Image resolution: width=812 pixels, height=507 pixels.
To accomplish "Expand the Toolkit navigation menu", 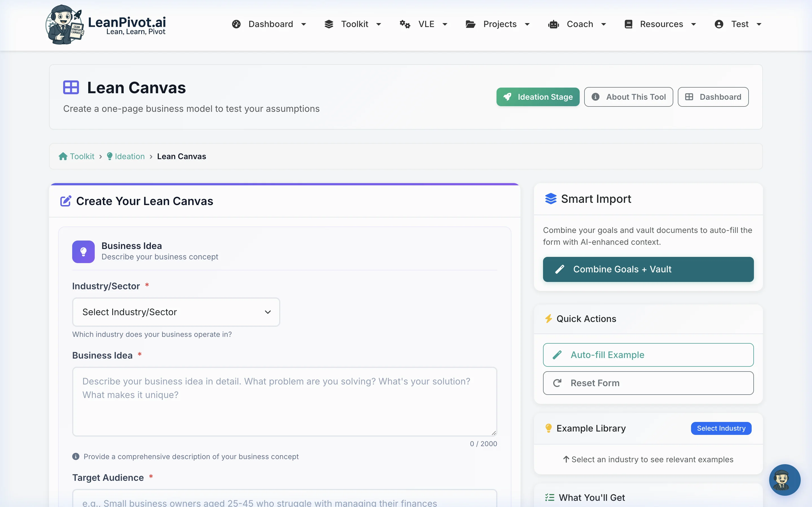I will coord(353,24).
